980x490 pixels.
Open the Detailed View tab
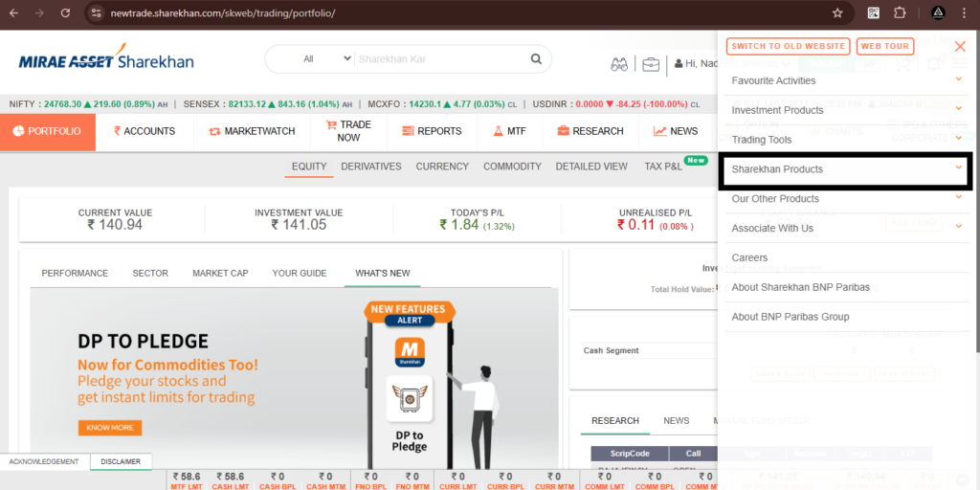pos(591,167)
